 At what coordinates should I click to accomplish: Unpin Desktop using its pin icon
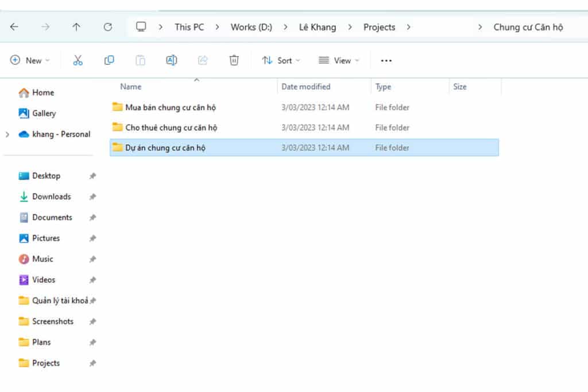click(92, 176)
